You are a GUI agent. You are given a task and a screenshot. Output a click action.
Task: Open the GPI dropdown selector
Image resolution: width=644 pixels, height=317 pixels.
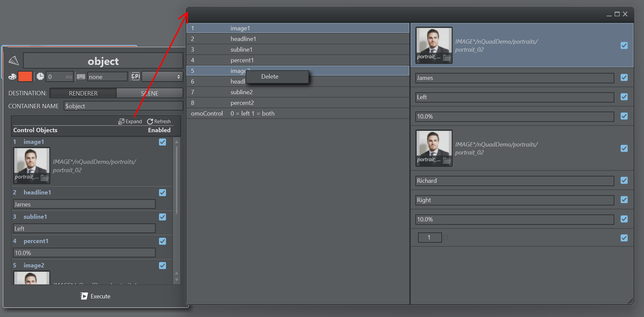point(162,77)
